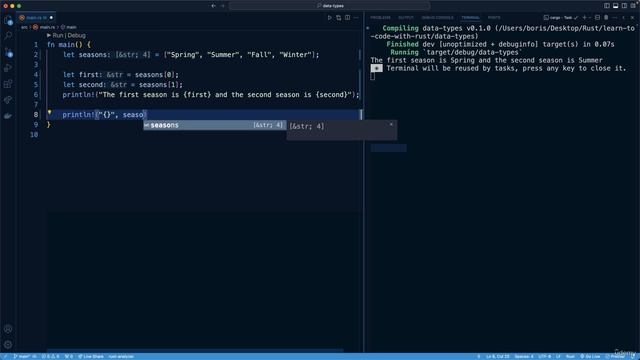Viewport: 640px width, 360px height.
Task: Kill terminal with the trash icon
Action: click(606, 18)
